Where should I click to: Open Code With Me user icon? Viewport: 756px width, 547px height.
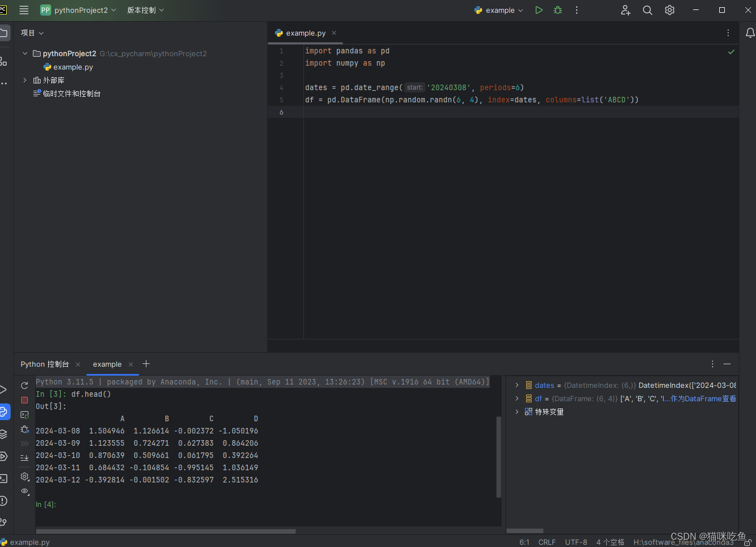[x=626, y=10]
